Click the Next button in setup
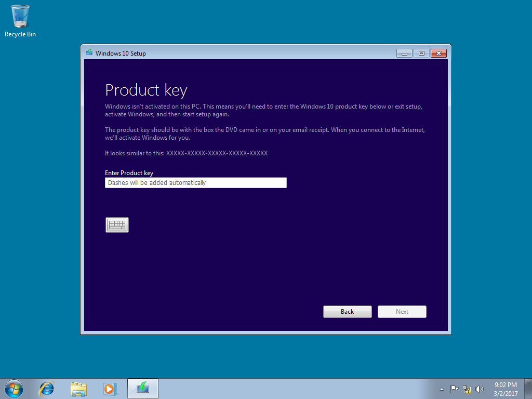The width and height of the screenshot is (532, 399). (x=402, y=312)
